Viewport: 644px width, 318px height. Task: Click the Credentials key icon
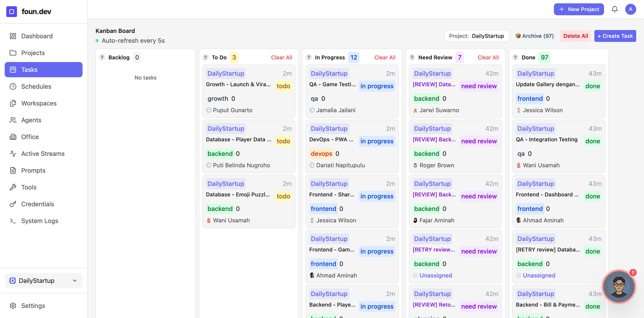coord(13,204)
